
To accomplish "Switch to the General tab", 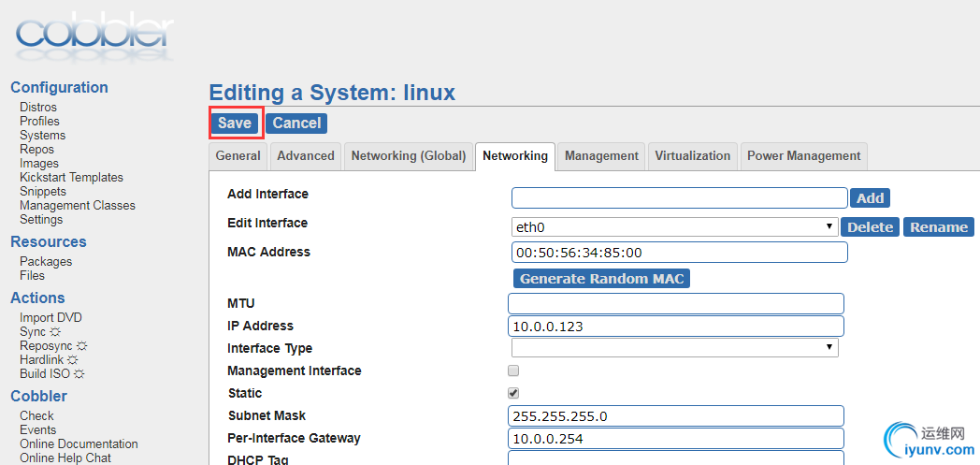I will click(x=238, y=156).
